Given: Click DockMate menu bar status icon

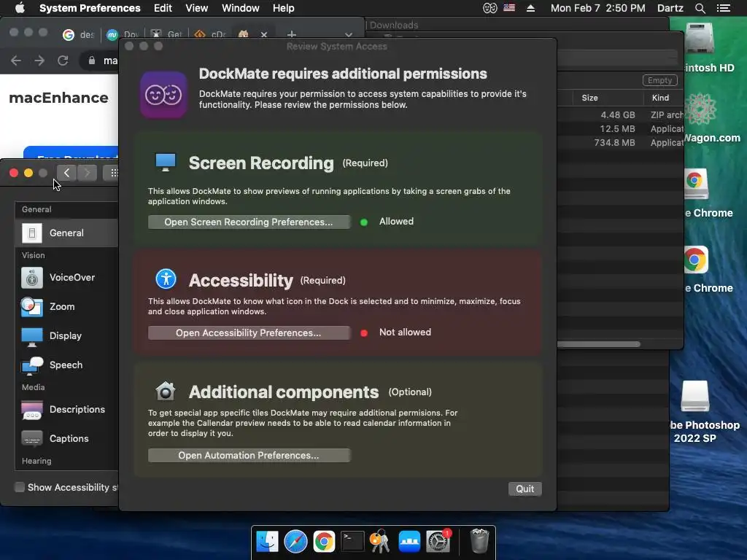Looking at the screenshot, I should (489, 8).
